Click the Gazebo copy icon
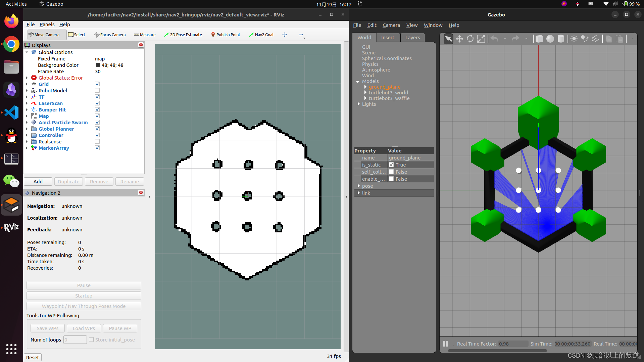The height and width of the screenshot is (362, 644). [608, 39]
